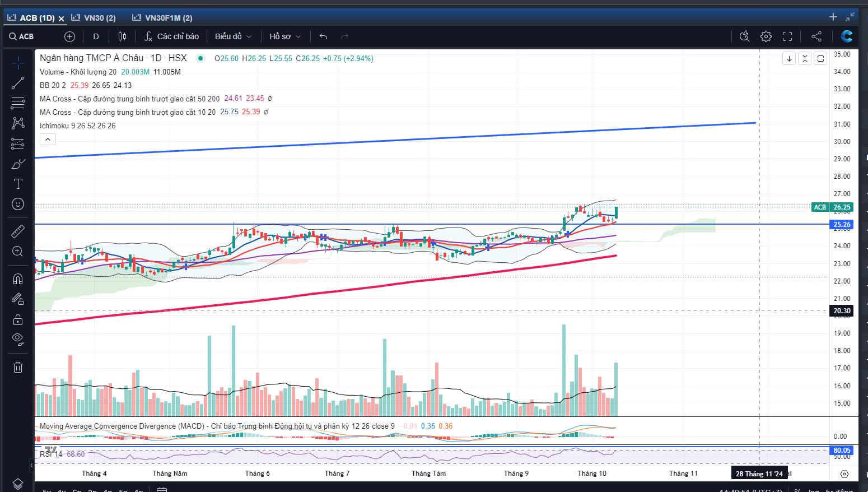Toggle stay in drawing mode pencil lock
The width and height of the screenshot is (868, 492).
(x=18, y=299)
